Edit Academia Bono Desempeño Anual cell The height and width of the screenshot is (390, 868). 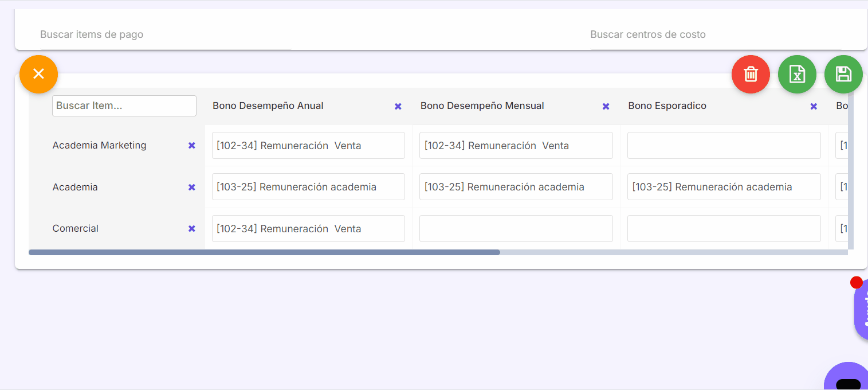308,187
